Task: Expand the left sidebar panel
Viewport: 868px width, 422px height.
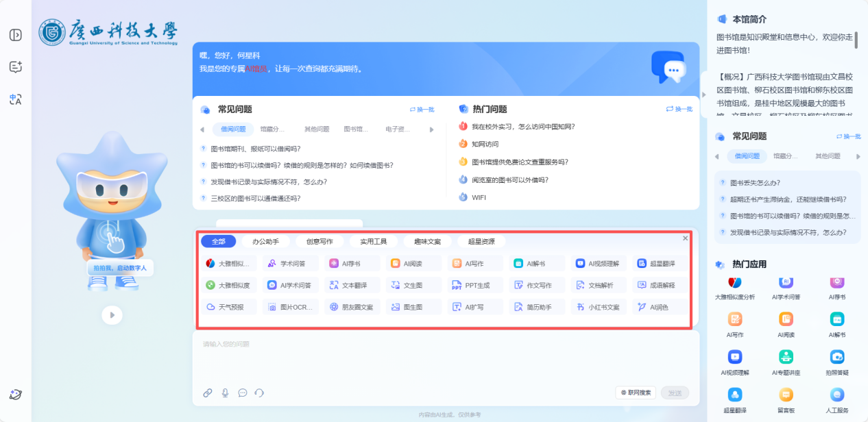Action: click(16, 35)
